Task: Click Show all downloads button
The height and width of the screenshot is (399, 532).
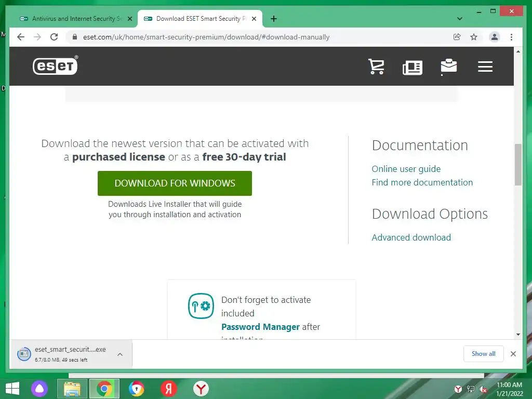Action: [483, 353]
